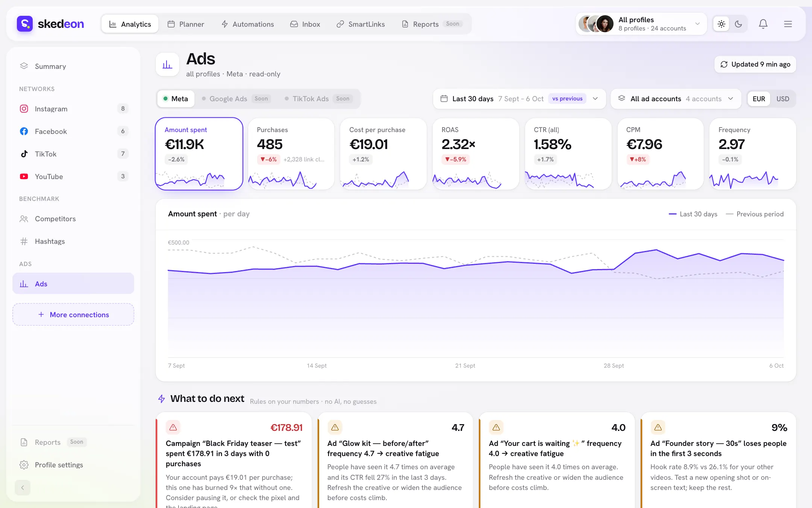Click the What to do next lightning icon
Screen dimensions: 812x508
pyautogui.click(x=162, y=399)
